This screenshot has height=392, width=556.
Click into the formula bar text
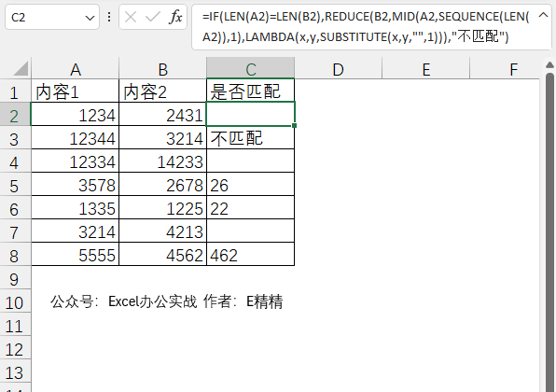[366, 27]
